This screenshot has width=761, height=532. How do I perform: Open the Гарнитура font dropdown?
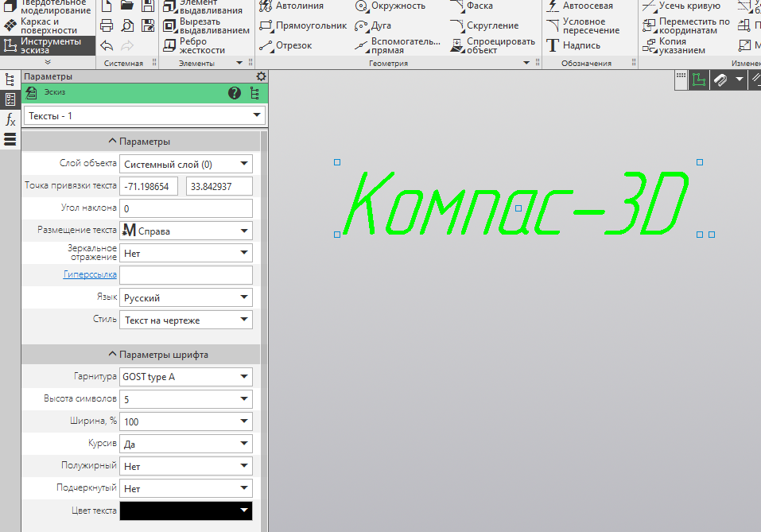click(x=186, y=377)
